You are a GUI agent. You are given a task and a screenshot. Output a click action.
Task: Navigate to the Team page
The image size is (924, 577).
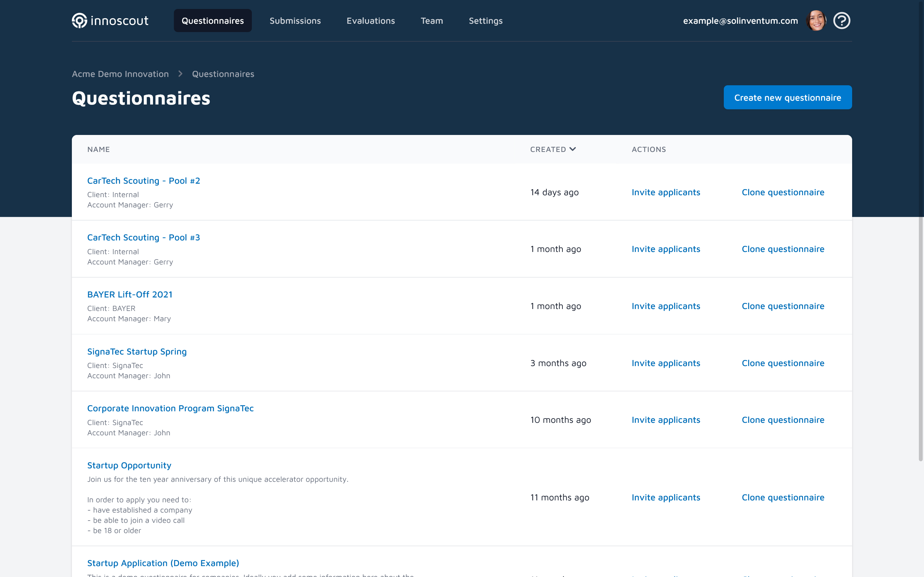pyautogui.click(x=432, y=21)
